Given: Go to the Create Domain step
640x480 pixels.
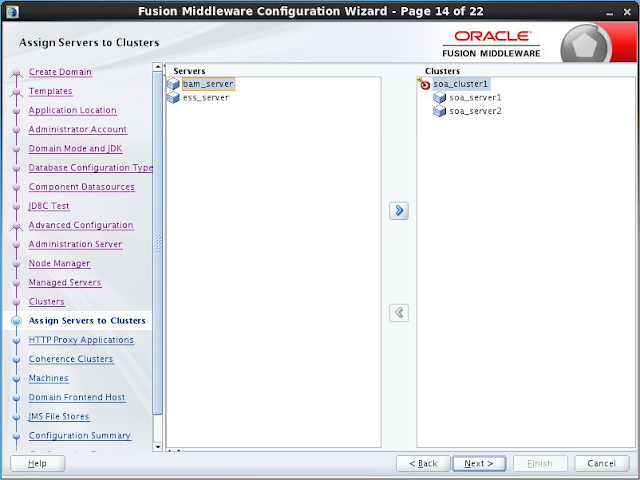Looking at the screenshot, I should point(60,72).
